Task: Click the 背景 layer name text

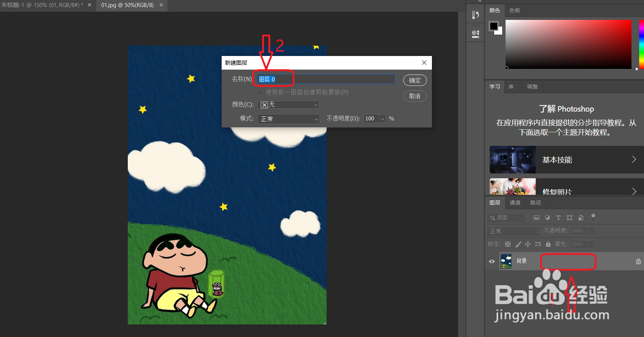Action: pos(521,261)
